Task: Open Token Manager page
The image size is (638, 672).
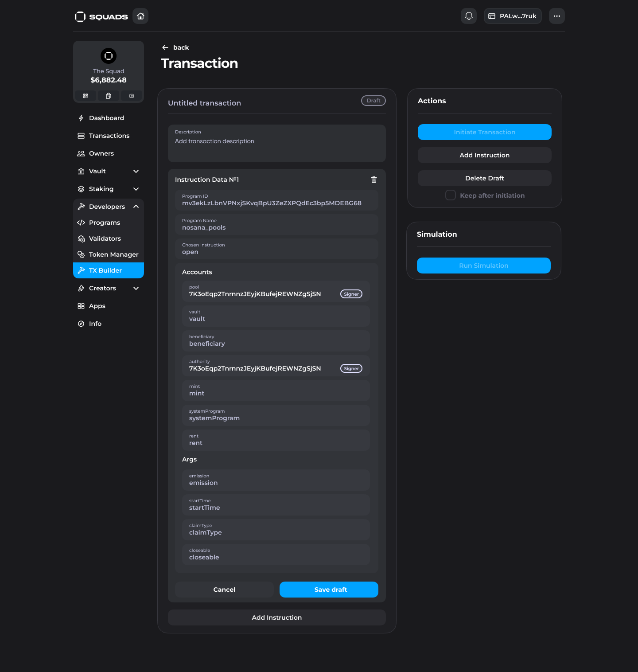Action: tap(113, 254)
